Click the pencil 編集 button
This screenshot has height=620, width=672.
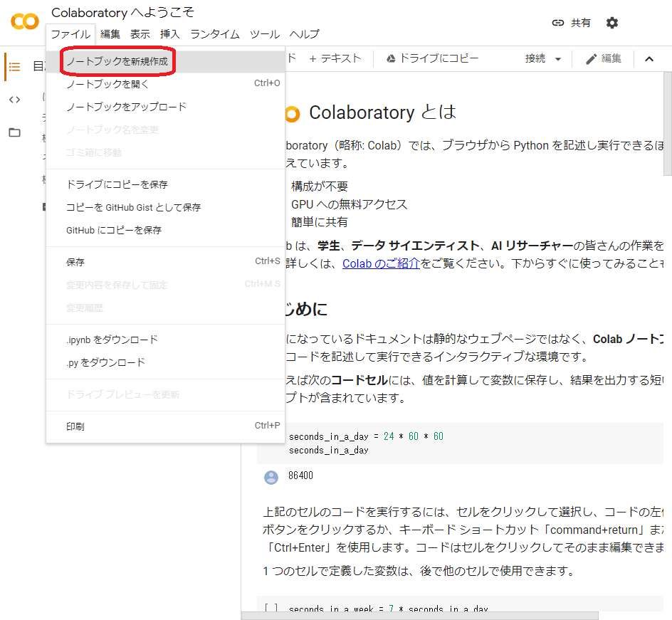pyautogui.click(x=604, y=58)
